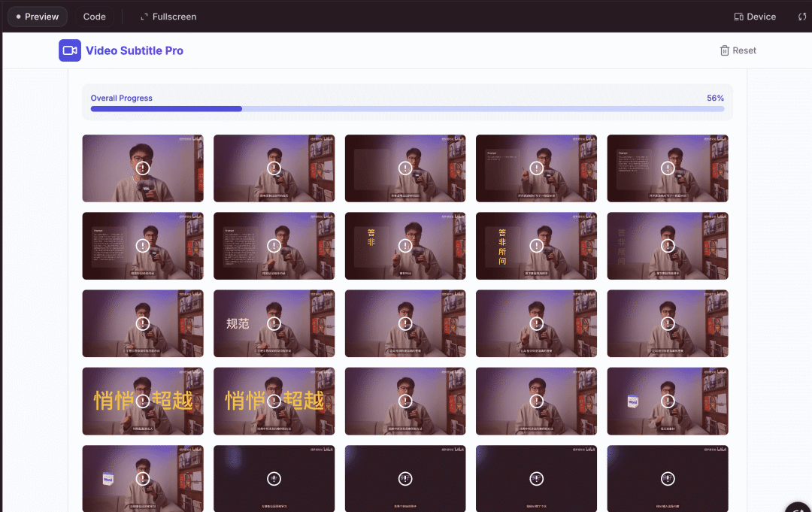
Task: Open the thumbnail showing only '答非' text
Action: [405, 246]
